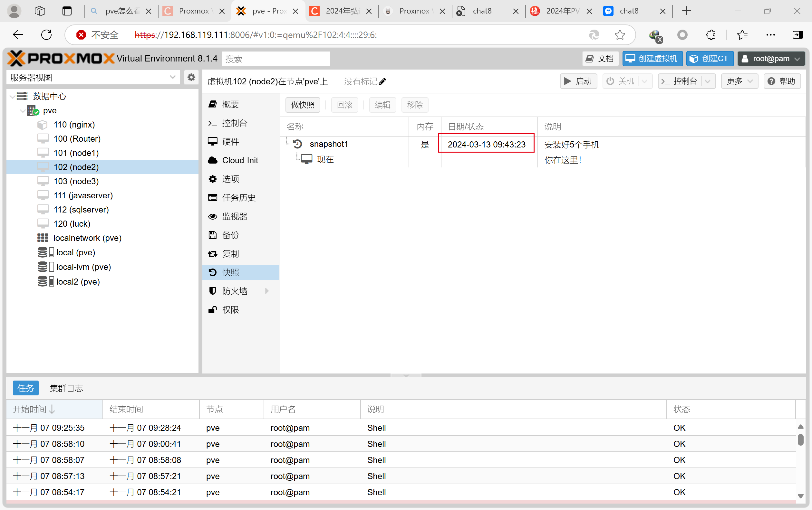Select the 快照 snapshot menu item
Screen dimensions: 812x510
pyautogui.click(x=241, y=272)
